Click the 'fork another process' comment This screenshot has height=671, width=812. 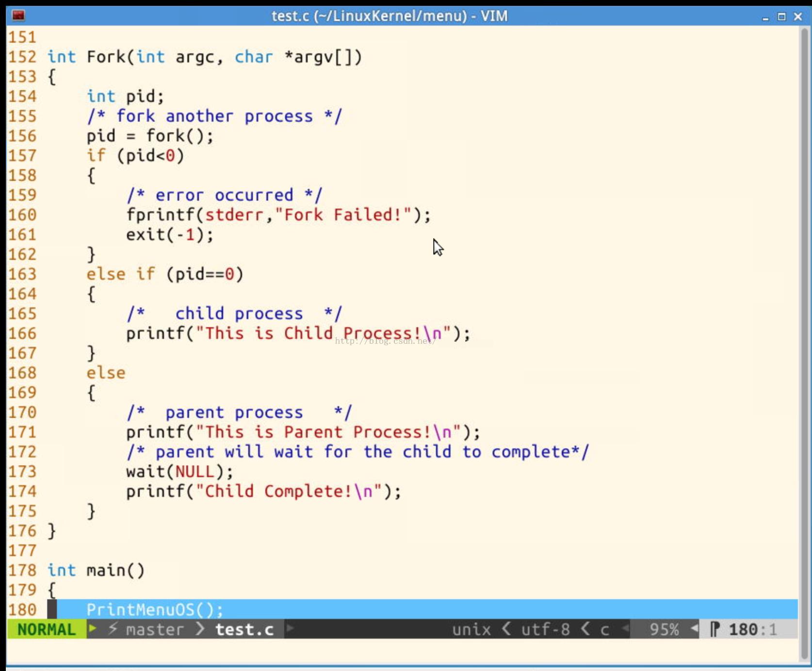[x=214, y=116]
